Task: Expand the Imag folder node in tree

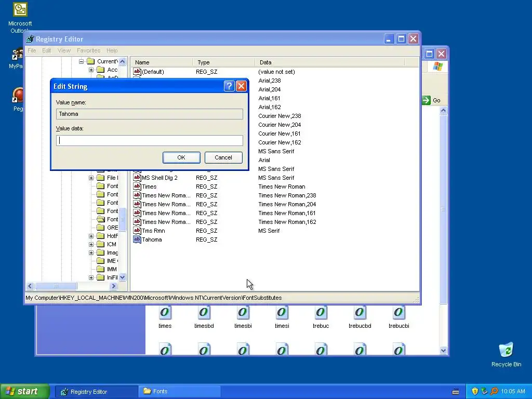Action: click(91, 253)
